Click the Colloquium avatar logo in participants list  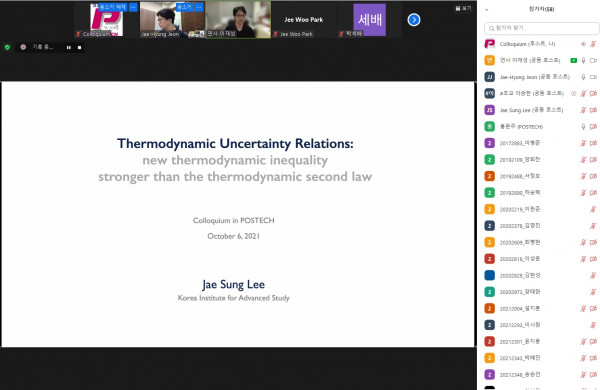489,44
